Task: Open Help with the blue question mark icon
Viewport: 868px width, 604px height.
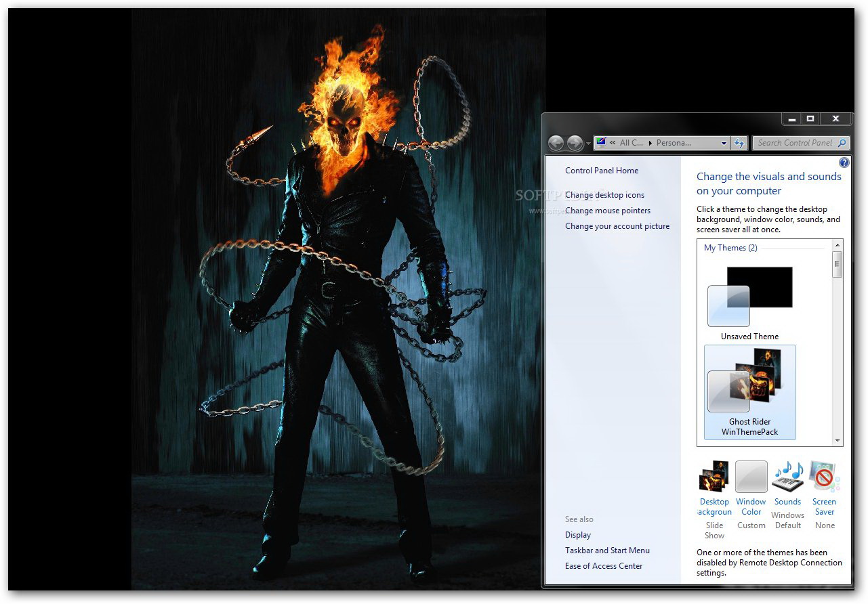Action: click(844, 163)
